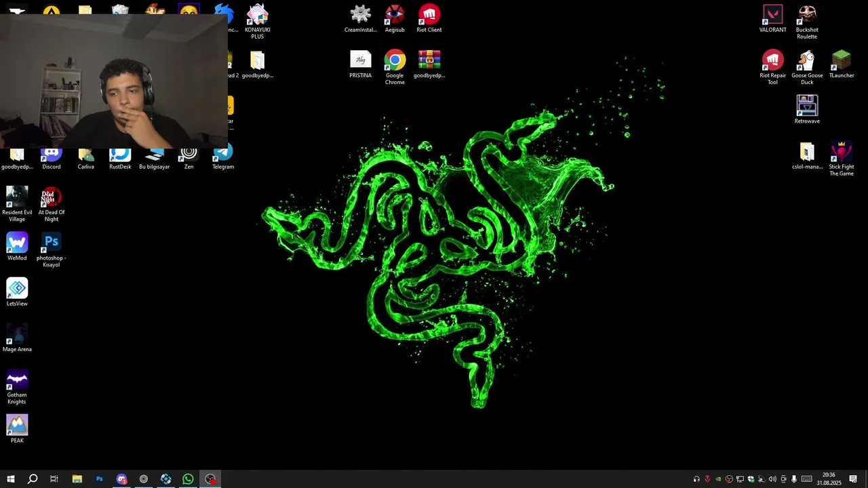Open the PEAK game shortcut

17,428
